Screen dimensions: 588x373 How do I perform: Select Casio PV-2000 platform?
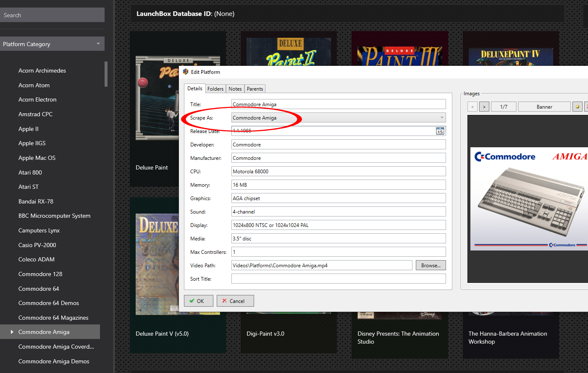[37, 245]
